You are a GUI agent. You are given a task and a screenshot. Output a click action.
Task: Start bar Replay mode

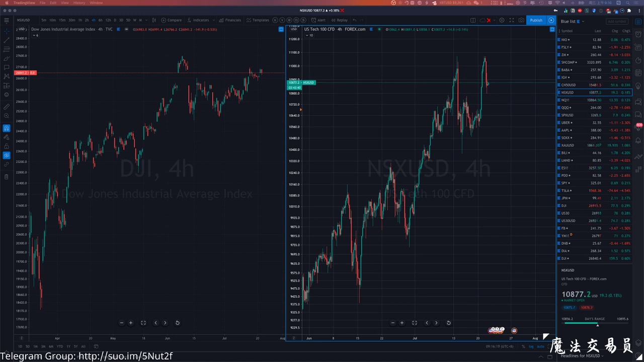(x=340, y=20)
